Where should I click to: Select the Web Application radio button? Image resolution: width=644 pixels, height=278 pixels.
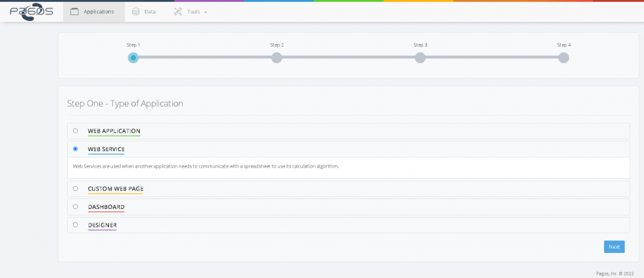click(76, 131)
